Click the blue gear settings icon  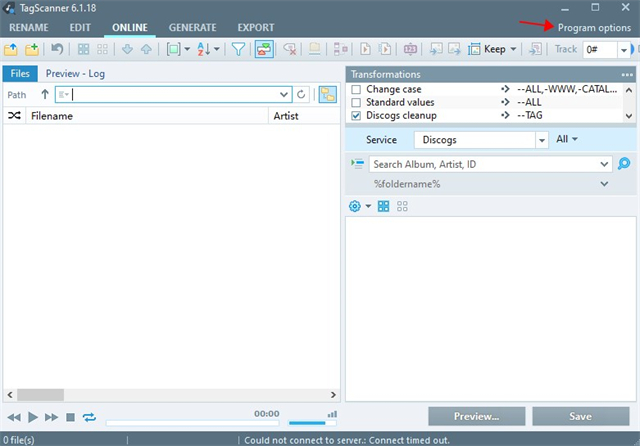(x=354, y=206)
